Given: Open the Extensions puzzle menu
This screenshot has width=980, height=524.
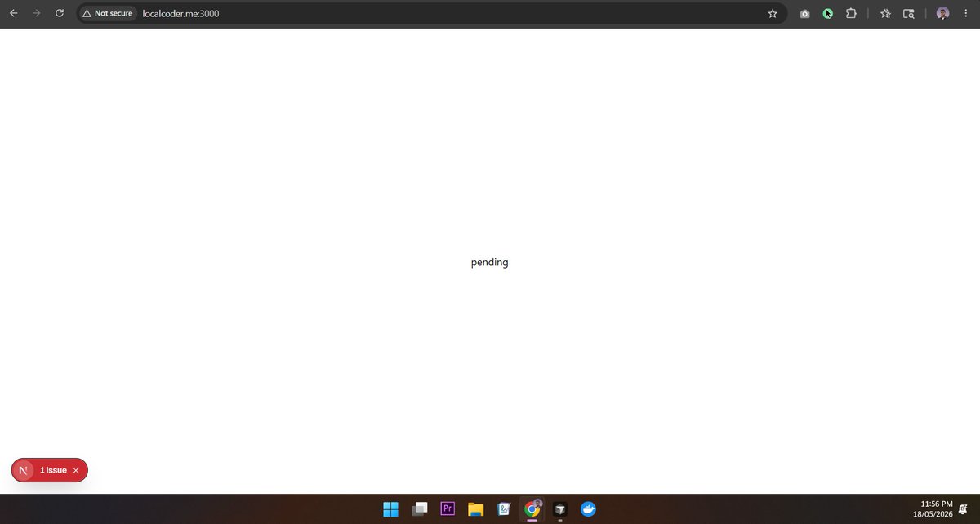Looking at the screenshot, I should point(850,14).
